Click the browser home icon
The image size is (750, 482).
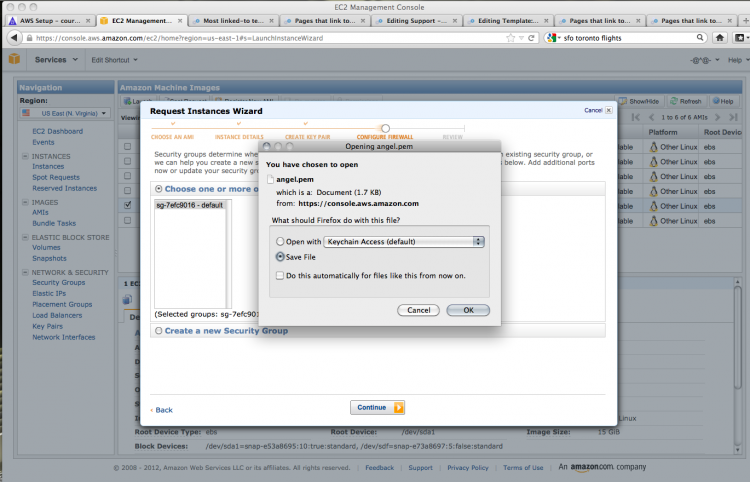click(x=719, y=37)
